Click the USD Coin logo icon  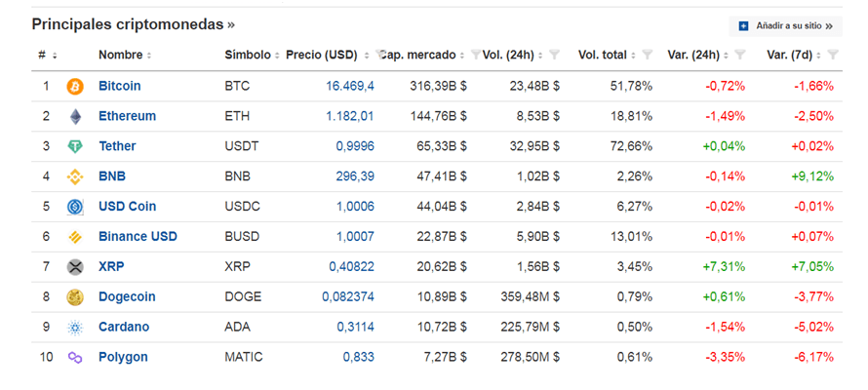click(x=75, y=207)
